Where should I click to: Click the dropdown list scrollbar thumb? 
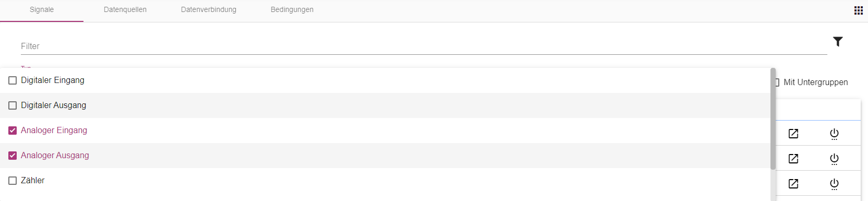(773, 119)
